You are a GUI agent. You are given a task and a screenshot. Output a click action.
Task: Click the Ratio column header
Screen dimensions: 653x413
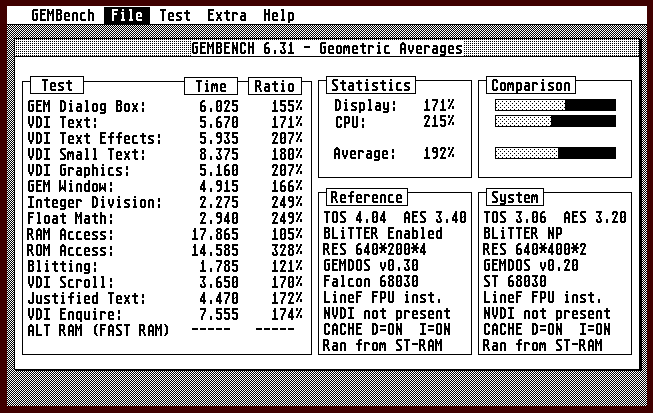pyautogui.click(x=275, y=86)
